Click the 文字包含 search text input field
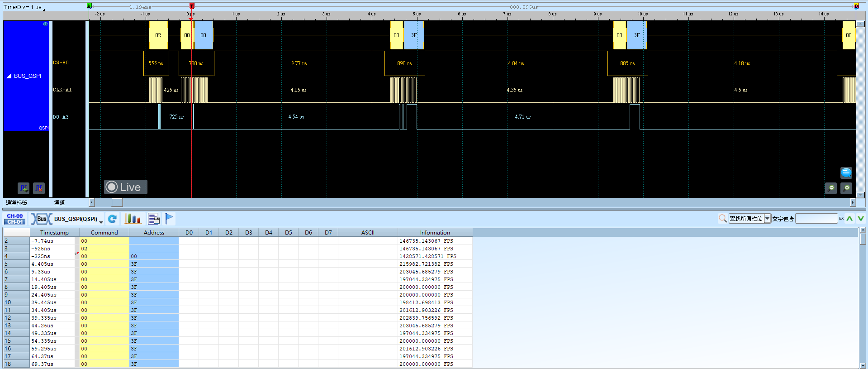The width and height of the screenshot is (868, 369). [x=816, y=219]
